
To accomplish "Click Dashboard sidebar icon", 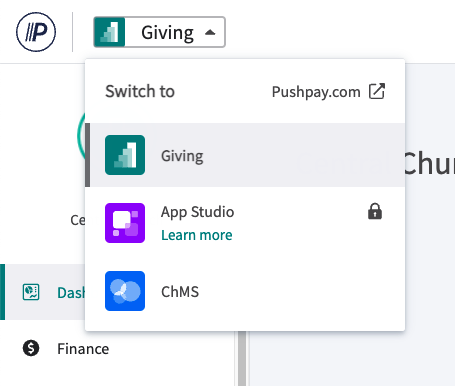I will [31, 292].
